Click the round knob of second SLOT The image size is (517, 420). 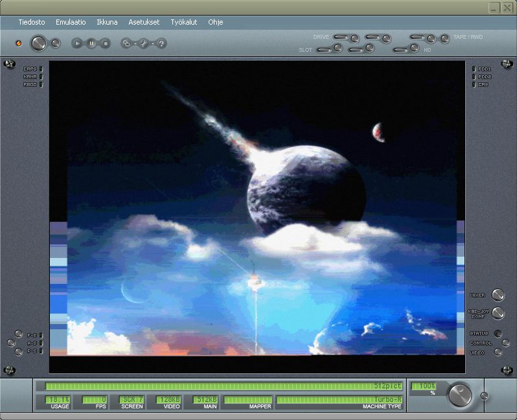pyautogui.click(x=370, y=48)
